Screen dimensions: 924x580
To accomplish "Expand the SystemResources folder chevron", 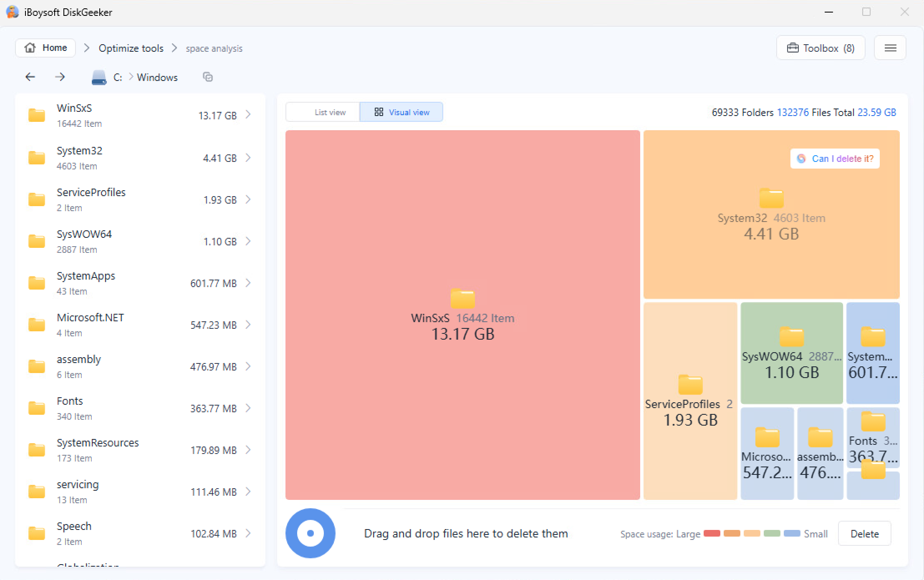I will [248, 450].
